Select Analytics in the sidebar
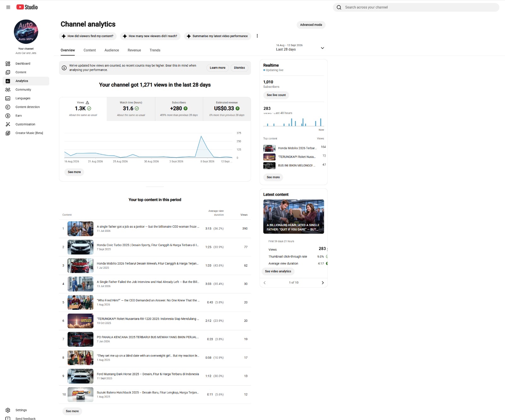505x420 pixels. tap(26, 81)
